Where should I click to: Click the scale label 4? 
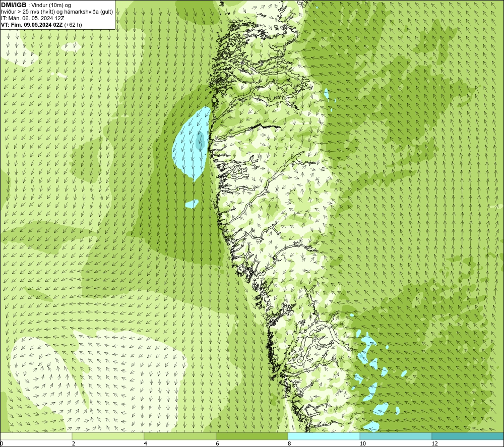(x=146, y=443)
